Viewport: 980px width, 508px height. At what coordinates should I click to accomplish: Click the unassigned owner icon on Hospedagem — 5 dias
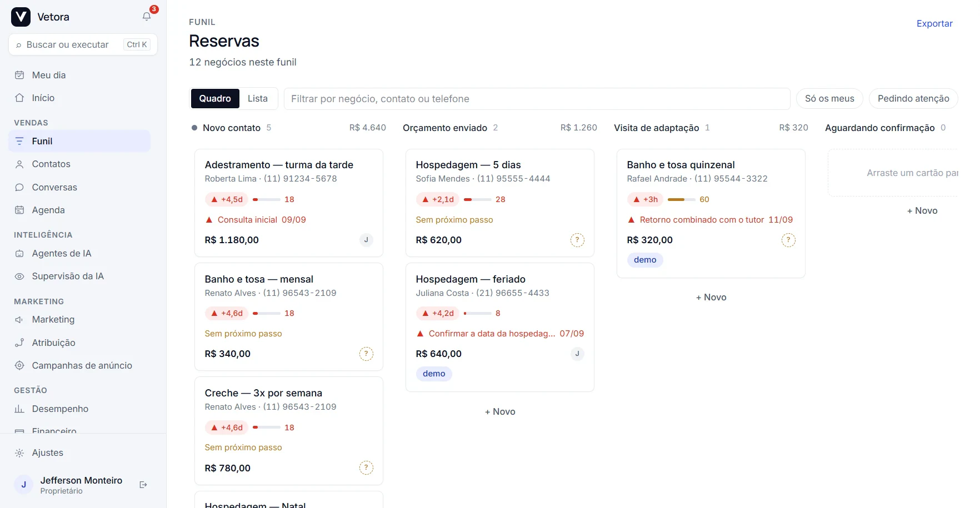click(577, 240)
